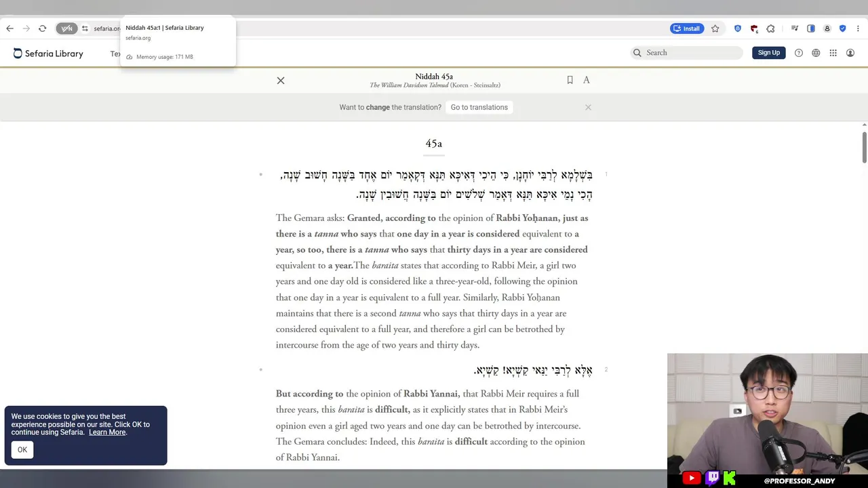Viewport: 868px width, 488px height.
Task: Click Memory usage 171 MB in tab tooltip
Action: pos(165,57)
